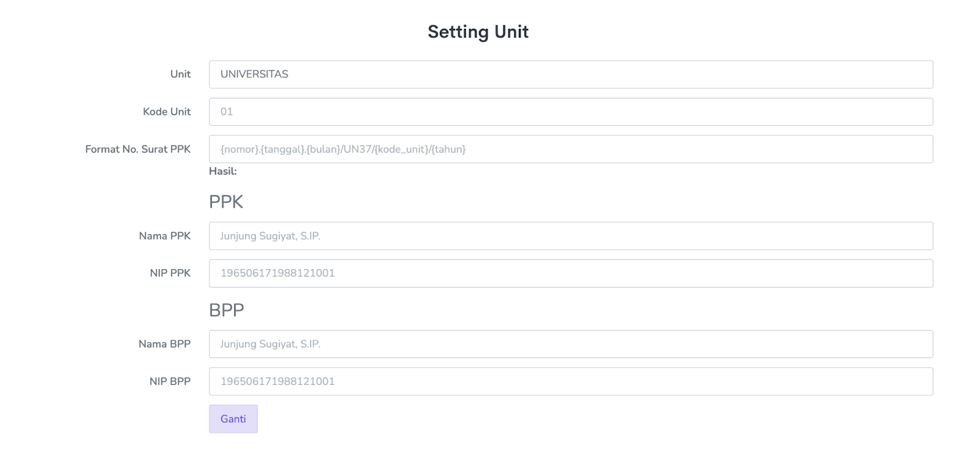Focus the NIP PPK input box
Image resolution: width=980 pixels, height=453 pixels.
pyautogui.click(x=570, y=273)
